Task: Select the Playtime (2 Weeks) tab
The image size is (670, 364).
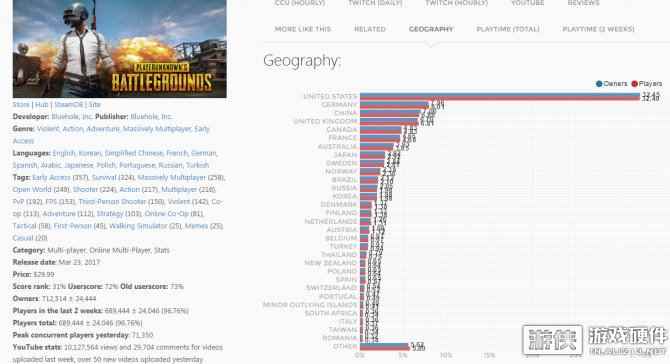Action: (598, 29)
